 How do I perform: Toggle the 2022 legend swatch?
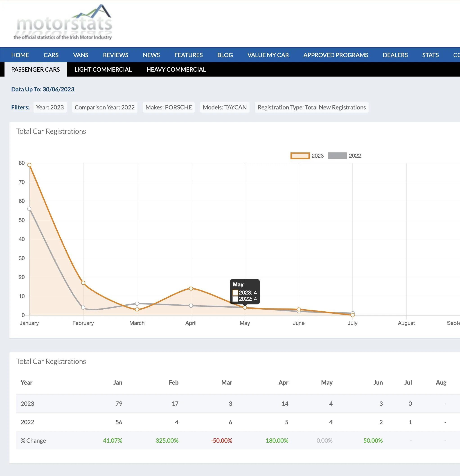coord(337,156)
